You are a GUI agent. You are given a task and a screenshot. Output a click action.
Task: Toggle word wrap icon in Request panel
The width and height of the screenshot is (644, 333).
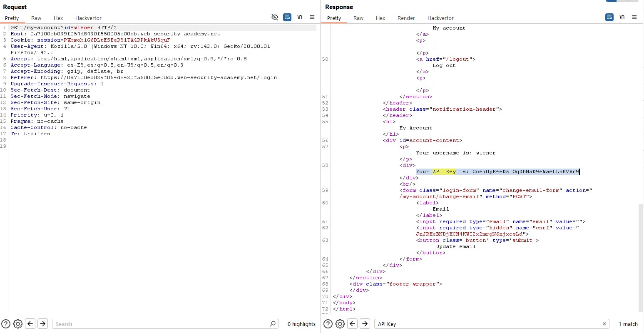[x=287, y=17]
